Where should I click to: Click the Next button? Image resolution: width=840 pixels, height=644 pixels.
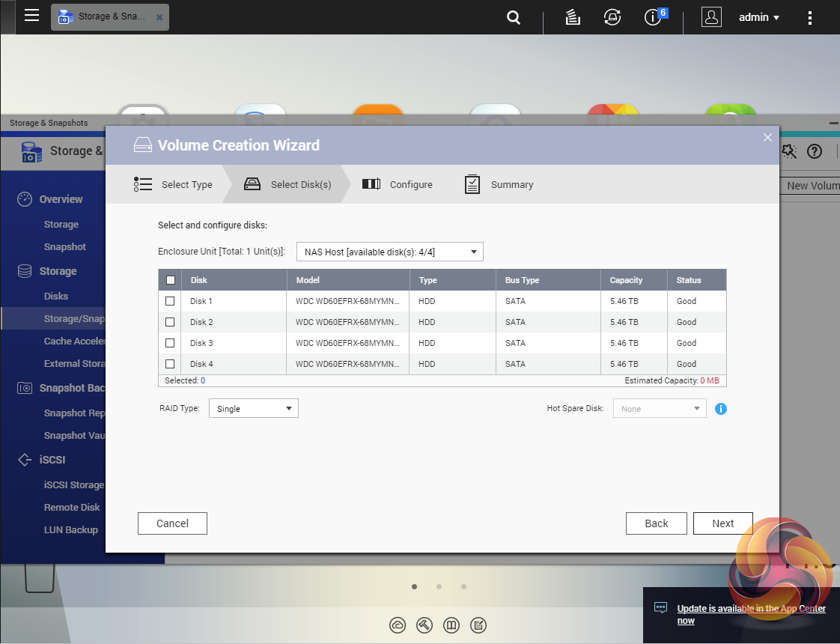(722, 523)
